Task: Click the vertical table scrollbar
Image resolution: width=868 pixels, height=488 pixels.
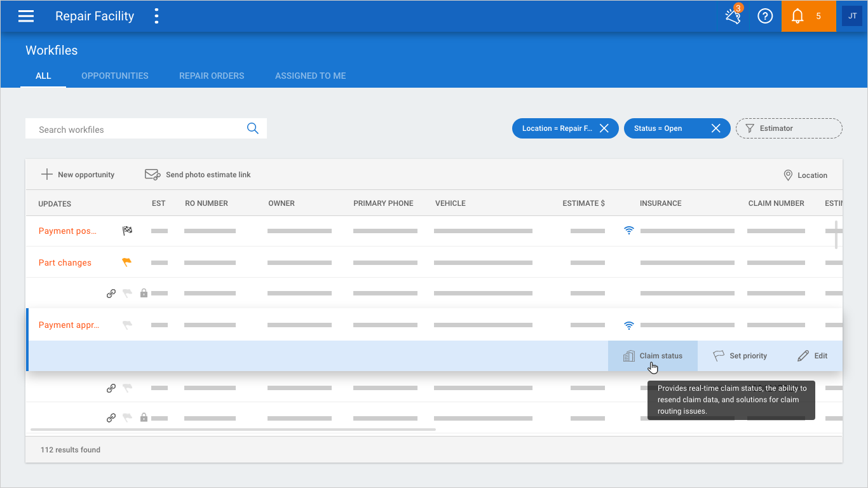Action: (x=836, y=234)
